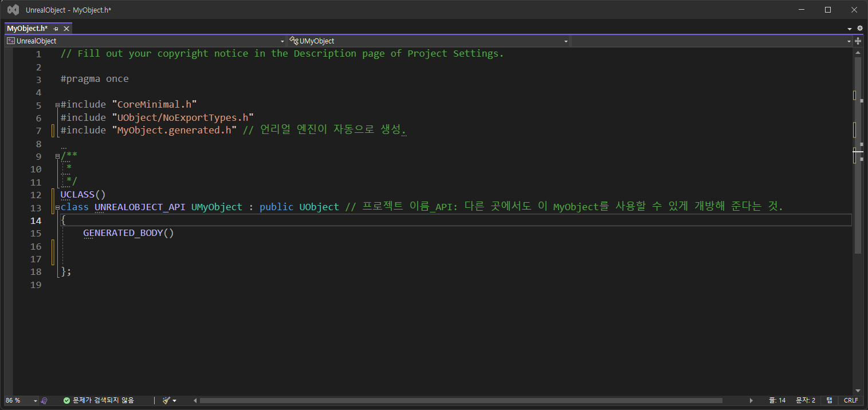The height and width of the screenshot is (410, 868).
Task: Collapse the #include block at line 5
Action: [57, 105]
